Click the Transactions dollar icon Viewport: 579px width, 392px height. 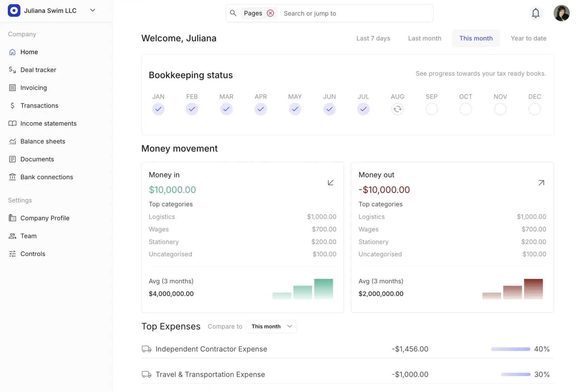pyautogui.click(x=13, y=106)
